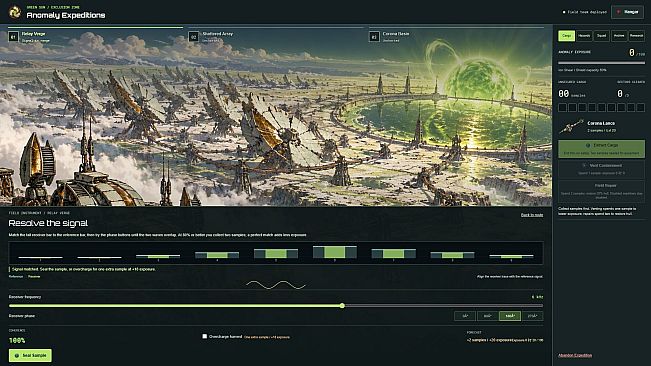This screenshot has width=651, height=366.
Task: Click the Field Repair button
Action: tap(602, 191)
